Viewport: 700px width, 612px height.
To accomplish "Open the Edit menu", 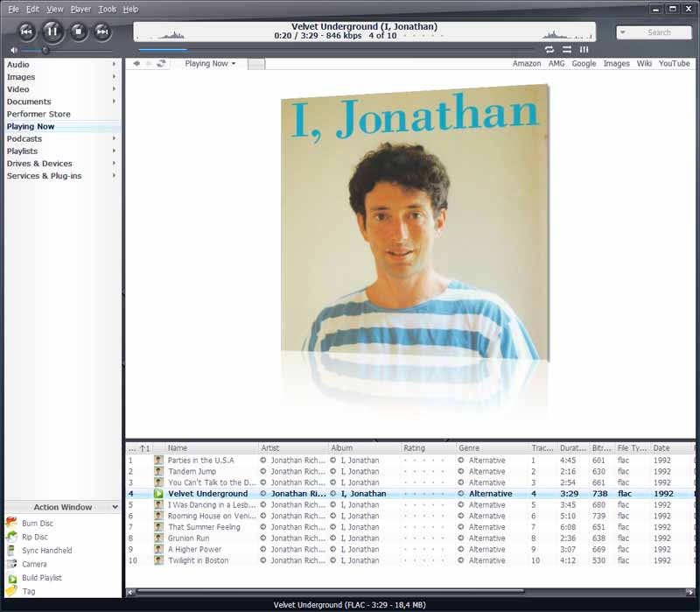I will tap(32, 9).
